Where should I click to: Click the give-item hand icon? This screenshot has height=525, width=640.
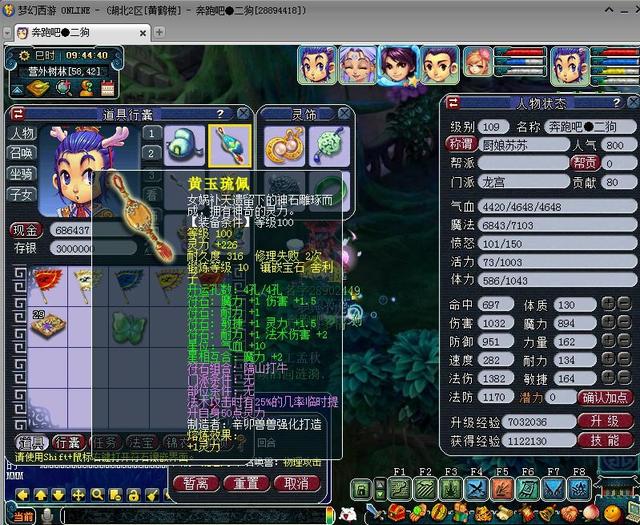pos(418,513)
